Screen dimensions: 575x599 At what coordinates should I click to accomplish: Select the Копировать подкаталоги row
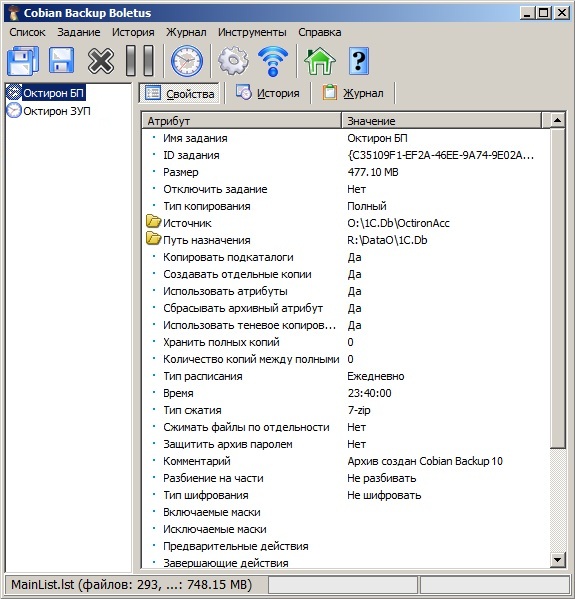pos(346,257)
